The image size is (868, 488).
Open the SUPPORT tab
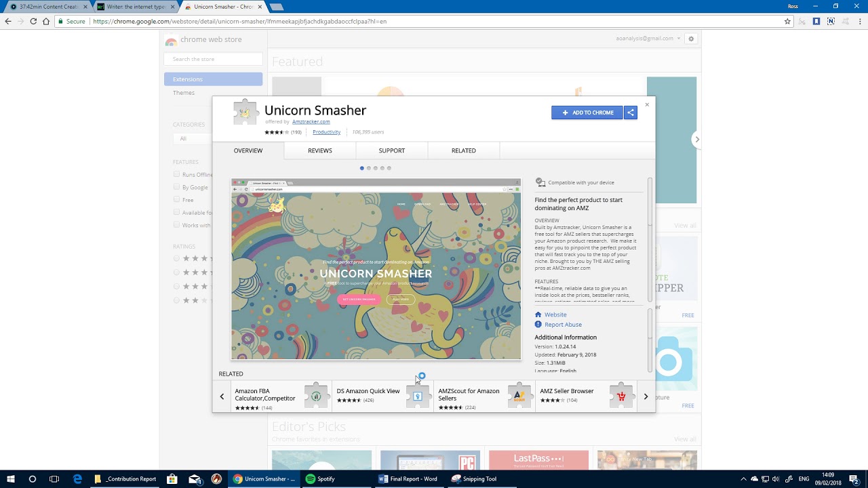click(392, 150)
